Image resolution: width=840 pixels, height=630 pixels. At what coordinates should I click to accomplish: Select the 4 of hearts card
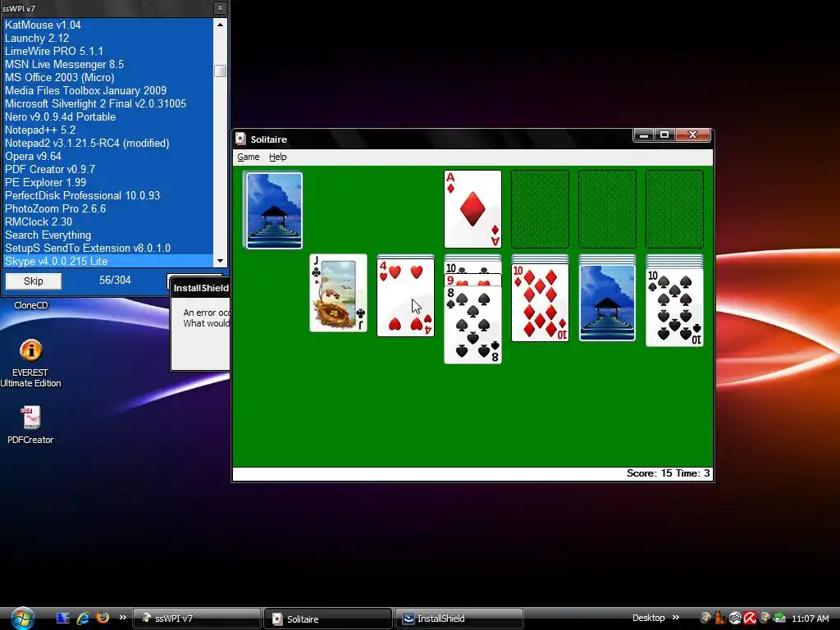(405, 297)
